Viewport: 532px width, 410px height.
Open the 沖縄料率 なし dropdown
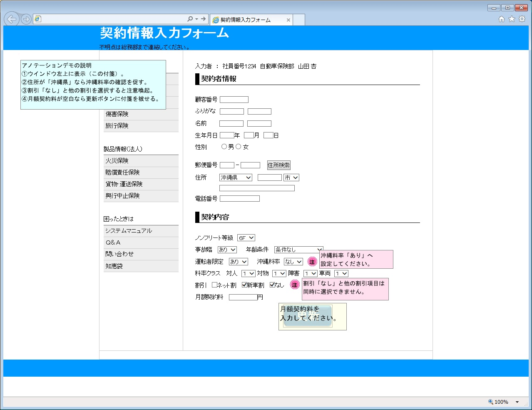[293, 262]
